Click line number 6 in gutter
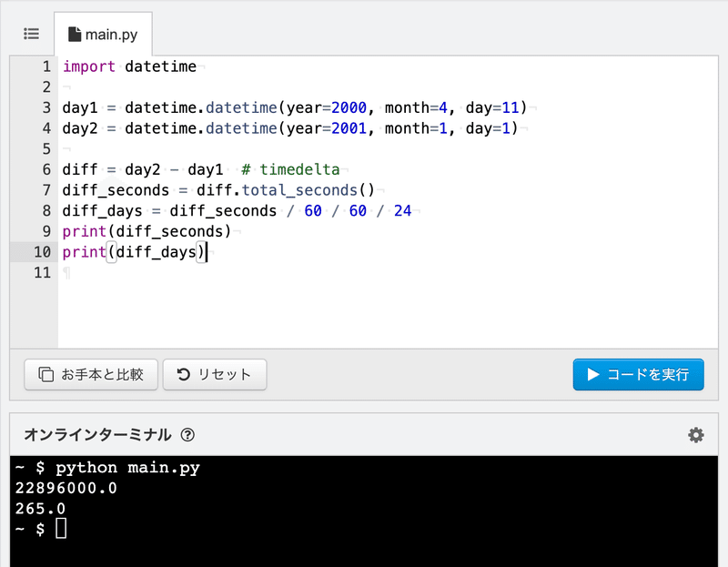Image resolution: width=728 pixels, height=567 pixels. 46,169
